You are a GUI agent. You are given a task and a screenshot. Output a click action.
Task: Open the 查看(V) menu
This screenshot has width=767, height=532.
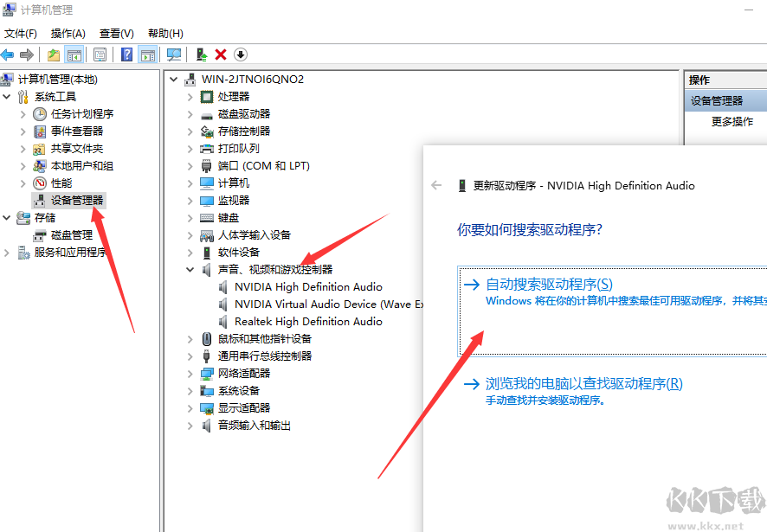click(x=115, y=33)
